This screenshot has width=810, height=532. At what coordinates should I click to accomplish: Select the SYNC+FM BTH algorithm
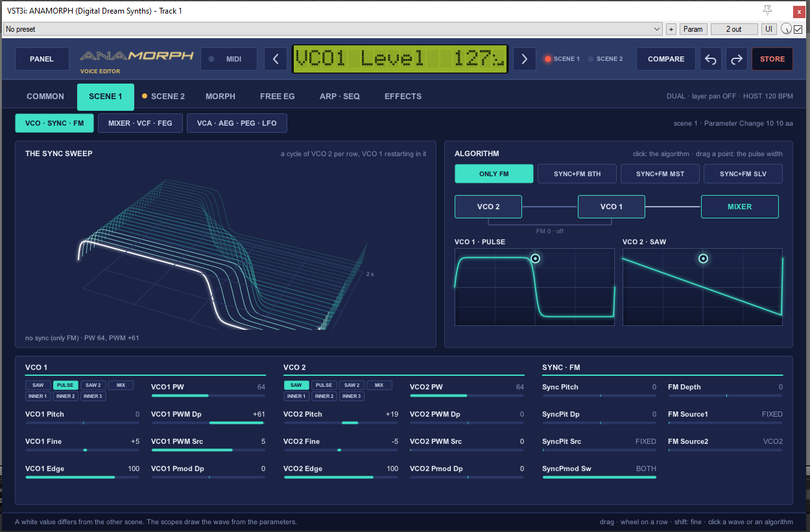577,174
